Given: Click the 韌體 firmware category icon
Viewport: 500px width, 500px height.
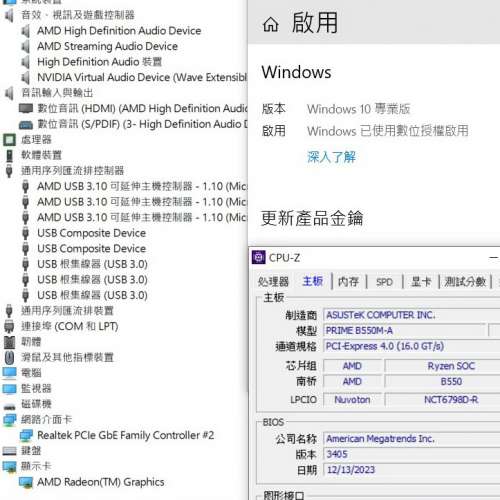Looking at the screenshot, I should 9,342.
